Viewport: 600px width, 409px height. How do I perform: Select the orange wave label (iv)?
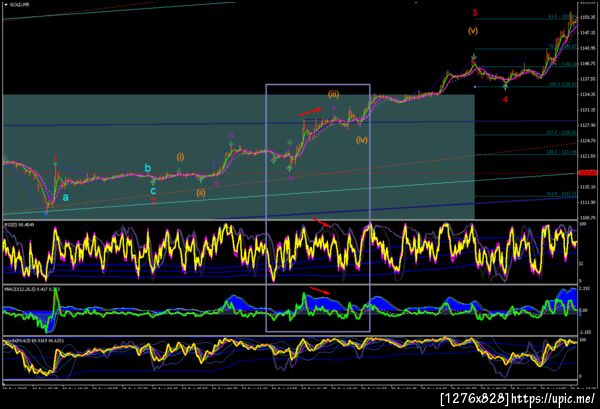coord(362,140)
